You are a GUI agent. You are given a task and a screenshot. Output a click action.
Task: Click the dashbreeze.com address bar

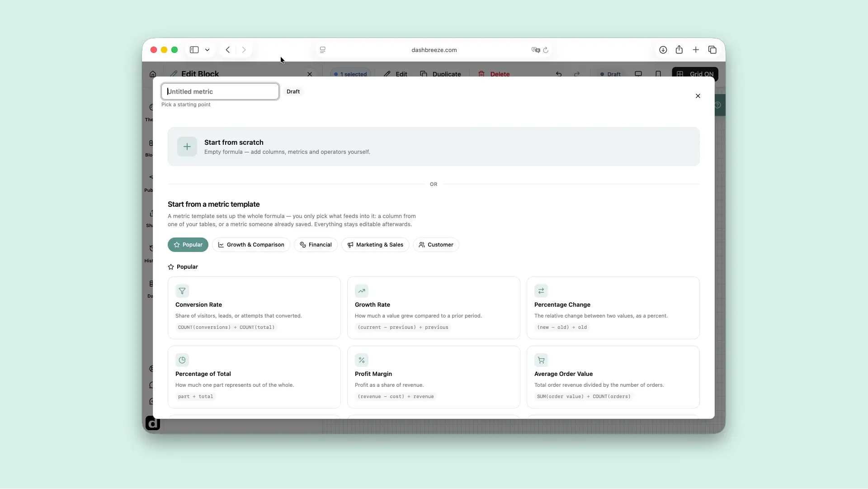point(434,50)
